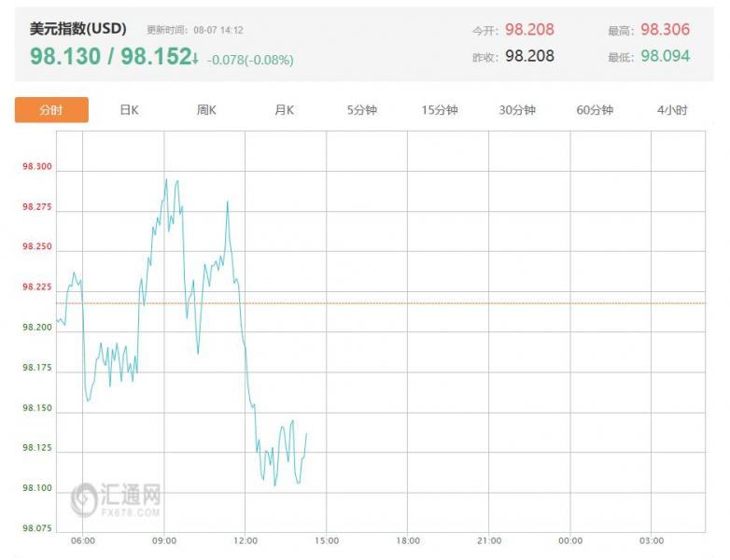Switch to the 5分钟 interval tab
The height and width of the screenshot is (560, 730).
(361, 110)
